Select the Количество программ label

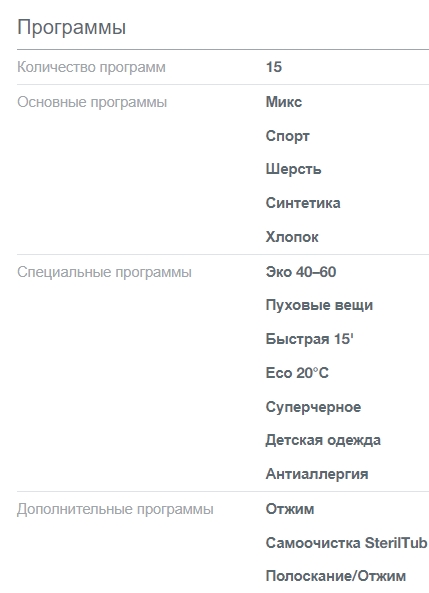91,67
